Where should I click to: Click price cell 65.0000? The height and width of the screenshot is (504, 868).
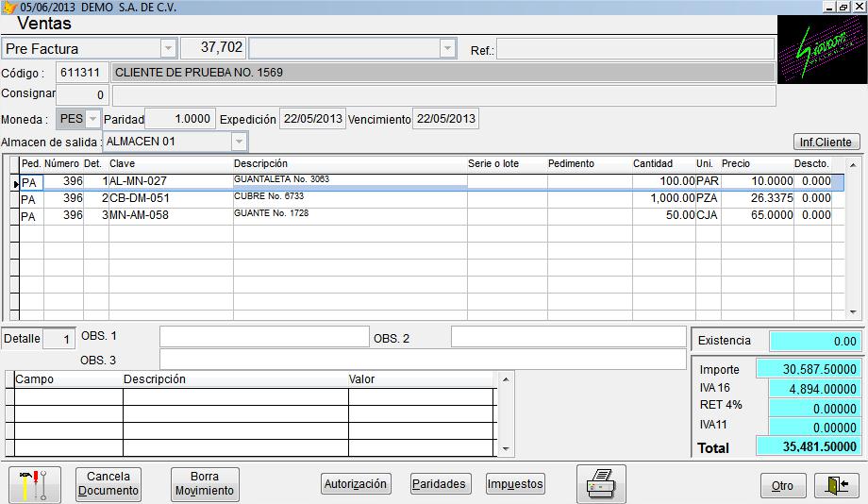click(758, 215)
